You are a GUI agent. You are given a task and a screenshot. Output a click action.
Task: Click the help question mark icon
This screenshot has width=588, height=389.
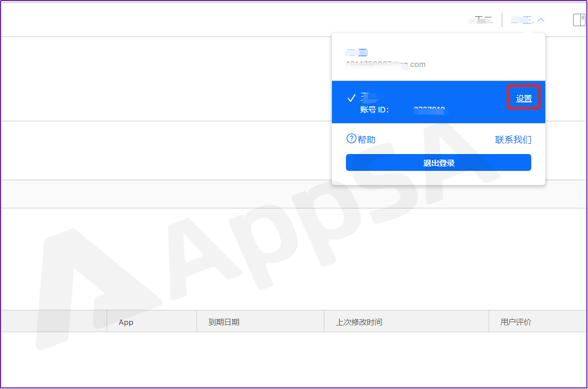(x=351, y=138)
